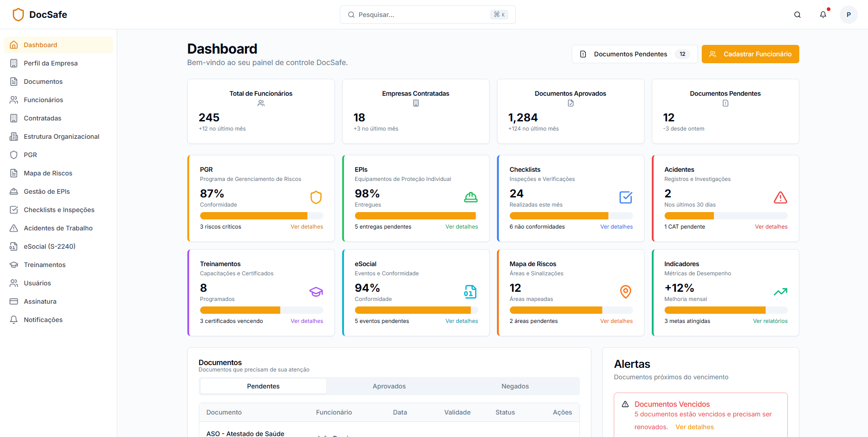Open Ver detalhes on EPIs card

462,227
